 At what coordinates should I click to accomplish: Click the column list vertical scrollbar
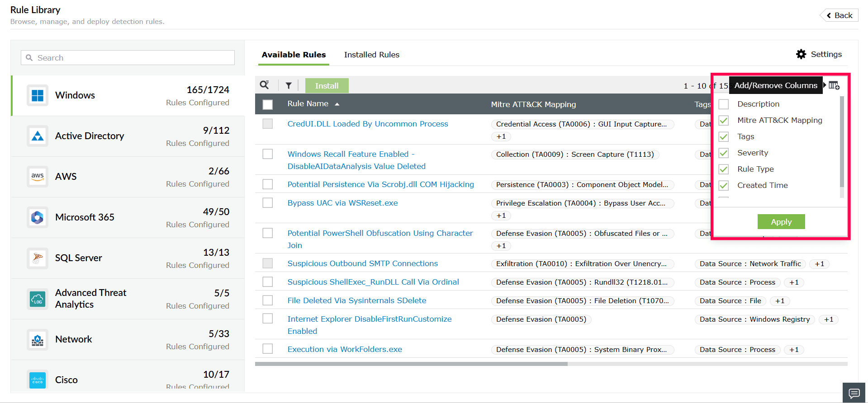842,142
